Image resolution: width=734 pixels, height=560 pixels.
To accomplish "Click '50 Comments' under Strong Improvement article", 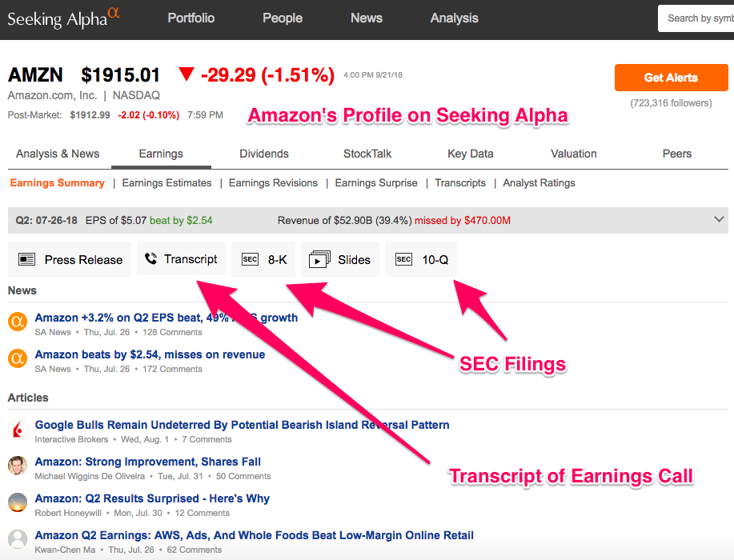I will click(x=243, y=476).
